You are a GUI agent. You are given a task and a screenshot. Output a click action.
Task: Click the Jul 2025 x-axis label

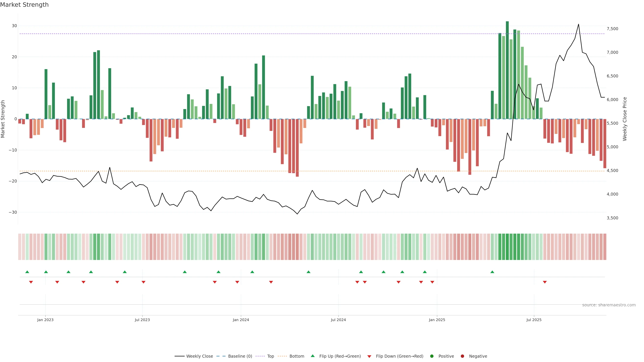[x=534, y=320]
